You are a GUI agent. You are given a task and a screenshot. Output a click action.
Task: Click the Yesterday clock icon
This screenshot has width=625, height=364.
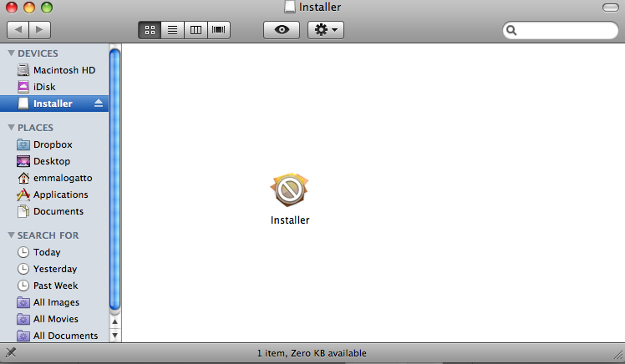click(x=23, y=269)
